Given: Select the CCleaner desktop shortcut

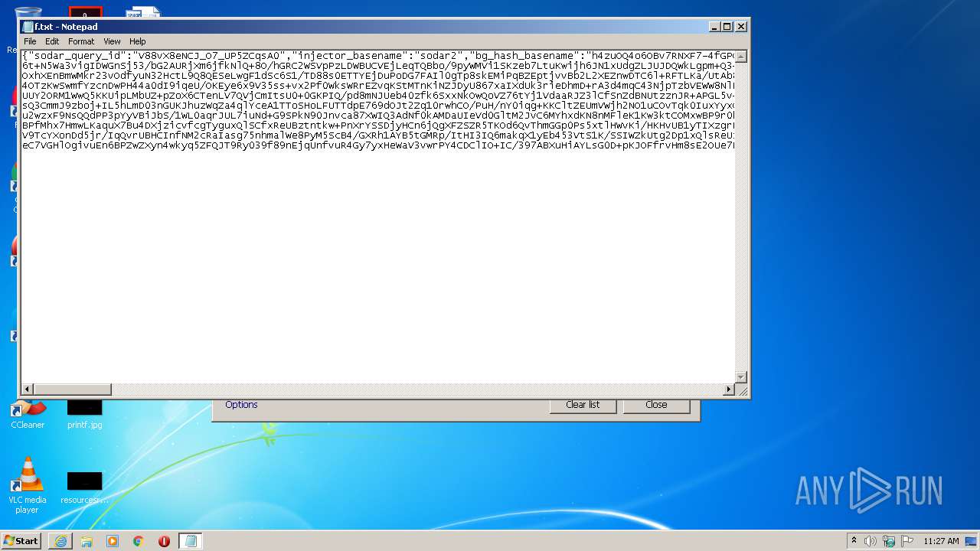Looking at the screenshot, I should click(x=28, y=414).
